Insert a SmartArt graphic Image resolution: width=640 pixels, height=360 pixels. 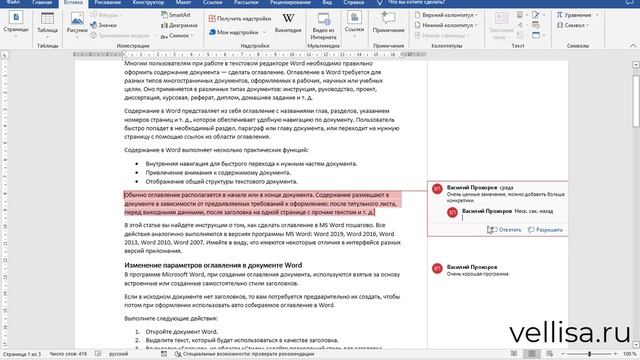pos(176,15)
